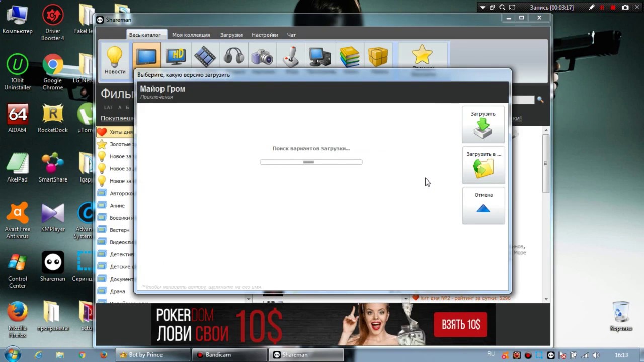This screenshot has width=644, height=362.
Task: Select the Драма category
Action: [x=115, y=291]
